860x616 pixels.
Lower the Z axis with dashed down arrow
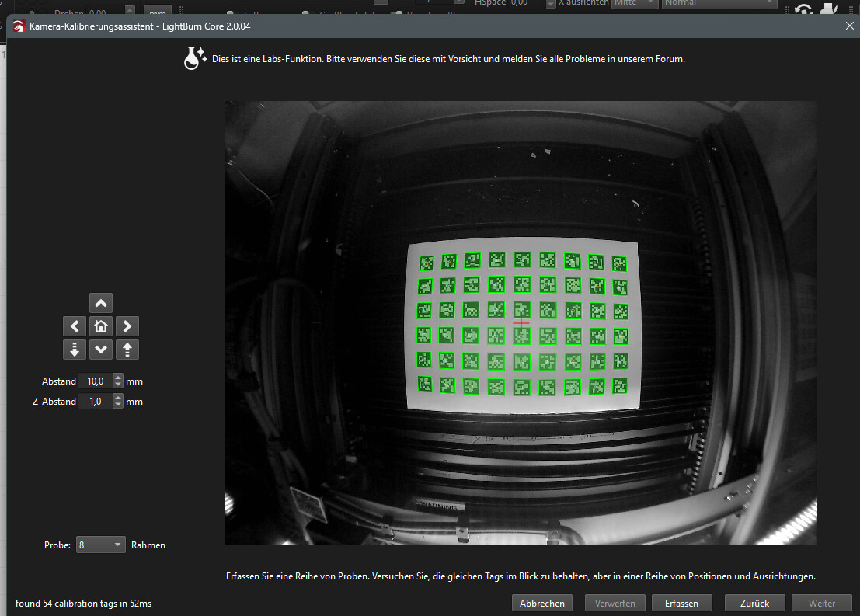[75, 350]
